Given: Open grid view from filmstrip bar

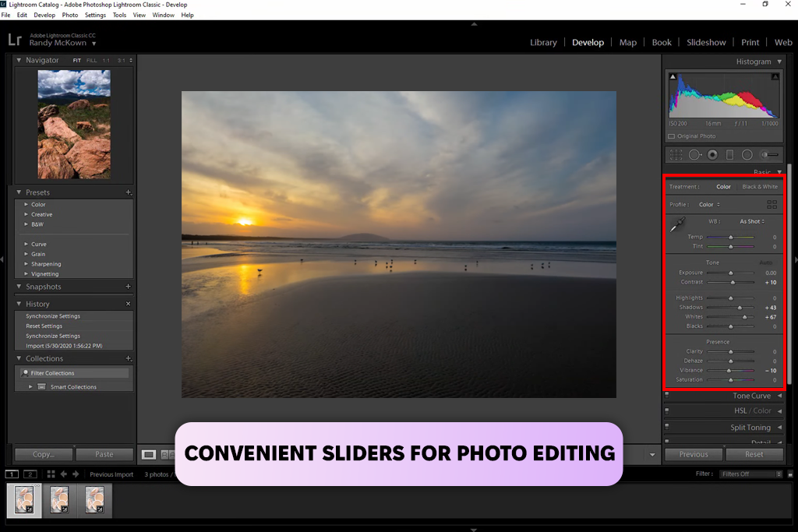Looking at the screenshot, I should pos(51,474).
